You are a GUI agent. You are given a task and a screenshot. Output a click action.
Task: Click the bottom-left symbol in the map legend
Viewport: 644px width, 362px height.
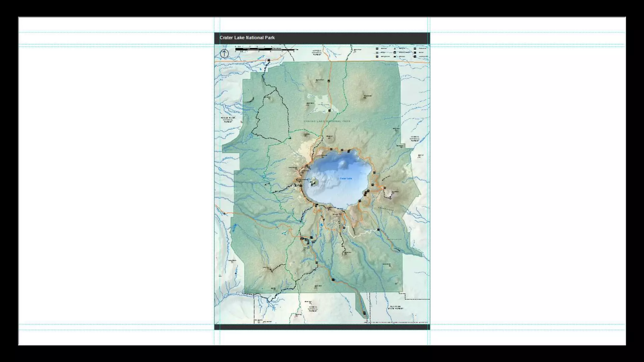coord(377,57)
